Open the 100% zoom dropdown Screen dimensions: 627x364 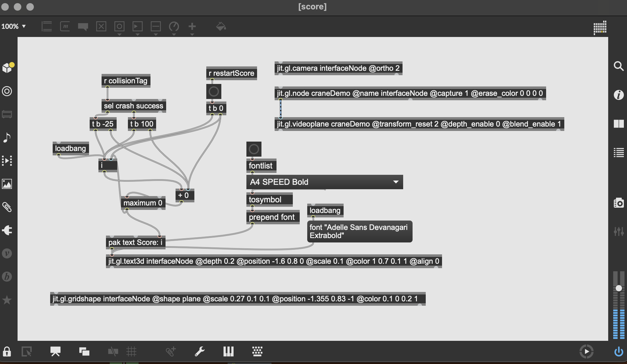(x=14, y=26)
